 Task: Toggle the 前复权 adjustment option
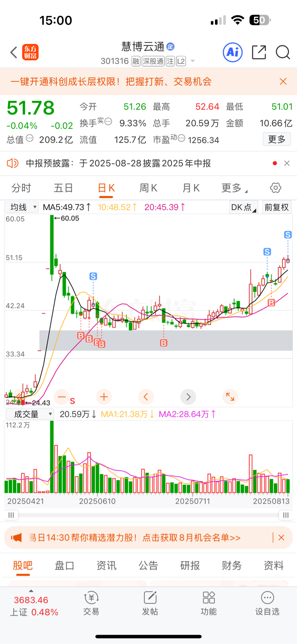click(x=277, y=207)
